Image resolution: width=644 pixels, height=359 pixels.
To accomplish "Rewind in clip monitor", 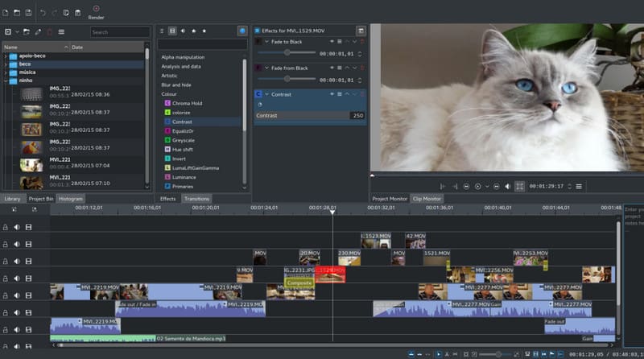I will coord(466,187).
